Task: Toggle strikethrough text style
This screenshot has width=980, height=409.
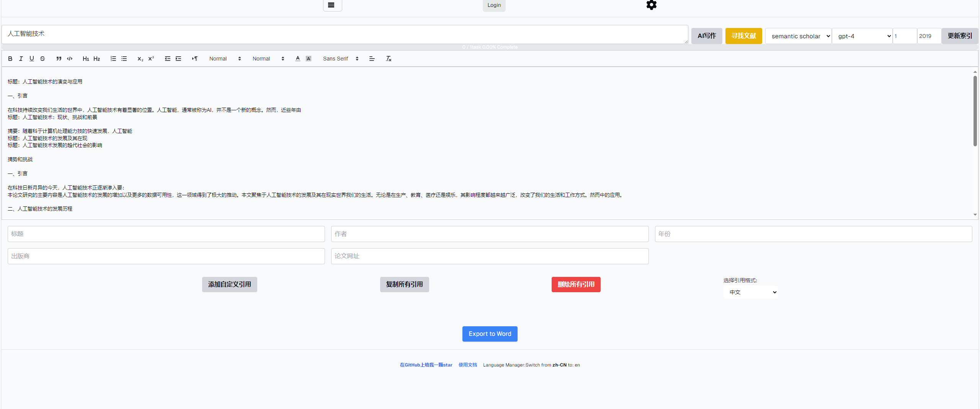Action: coord(42,59)
